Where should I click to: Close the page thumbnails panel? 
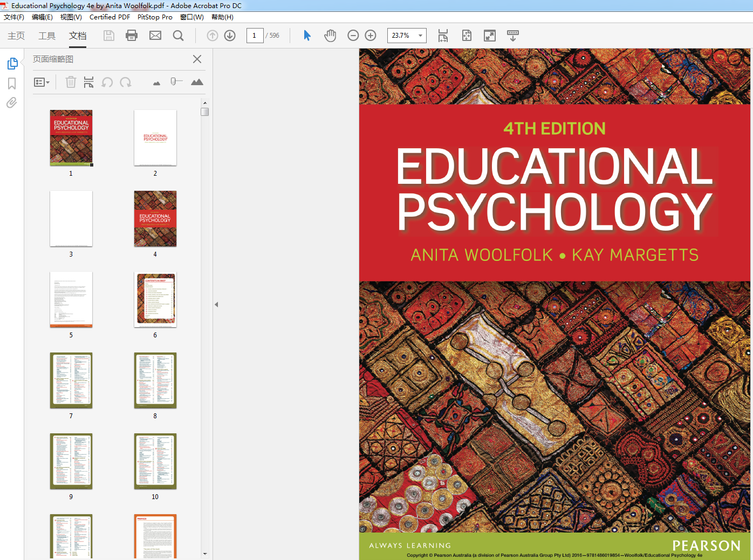[x=197, y=59]
